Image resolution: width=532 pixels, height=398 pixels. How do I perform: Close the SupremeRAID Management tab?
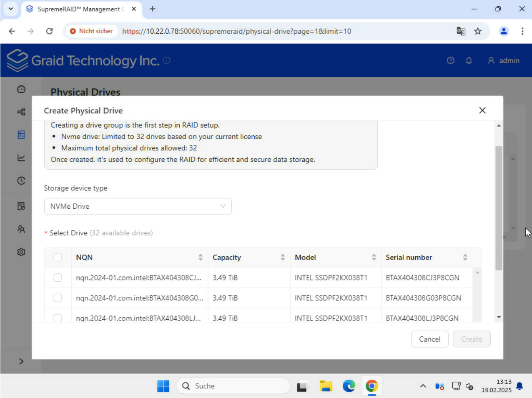(x=134, y=9)
